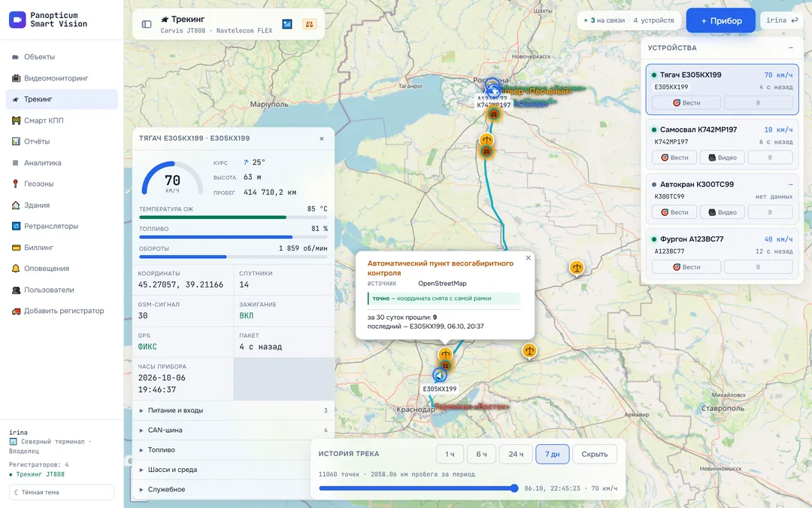Toggle the orange scales weight-control layer icon

(309, 24)
